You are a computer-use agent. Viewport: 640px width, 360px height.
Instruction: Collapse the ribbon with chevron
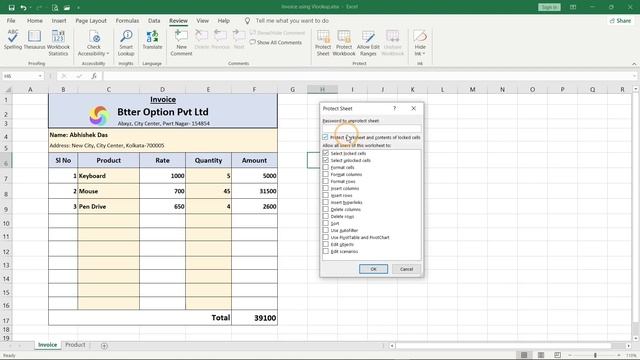click(x=634, y=64)
